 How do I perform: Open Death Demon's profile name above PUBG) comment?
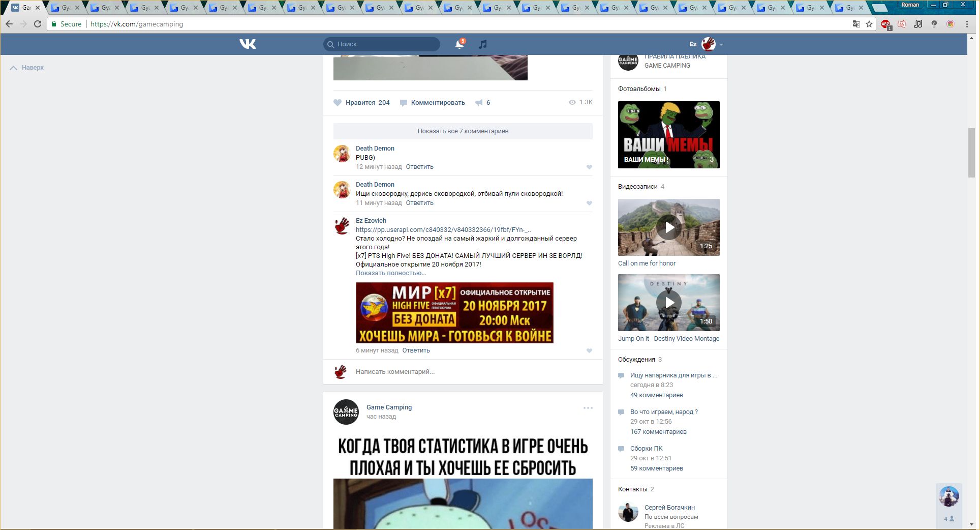tap(375, 149)
